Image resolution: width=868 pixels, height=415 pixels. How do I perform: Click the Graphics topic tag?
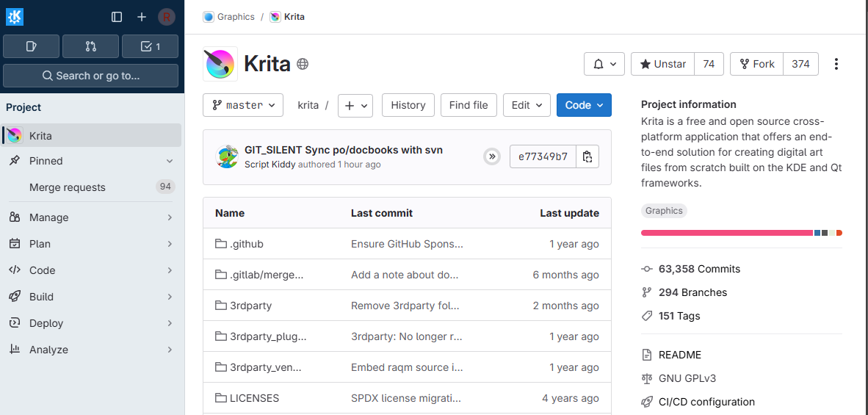pyautogui.click(x=664, y=211)
